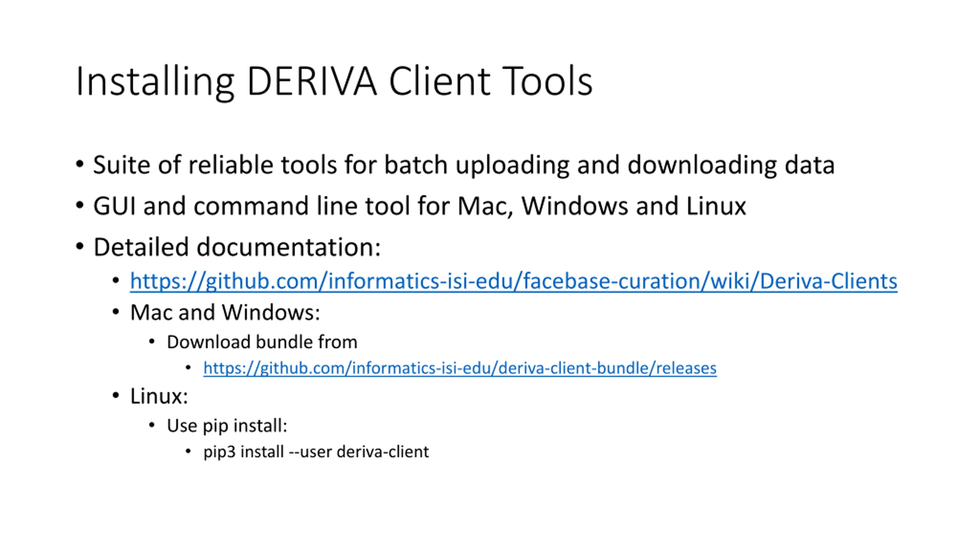
Task: Click the 'Mac and Windows:' sub-bullet
Action: click(x=225, y=312)
